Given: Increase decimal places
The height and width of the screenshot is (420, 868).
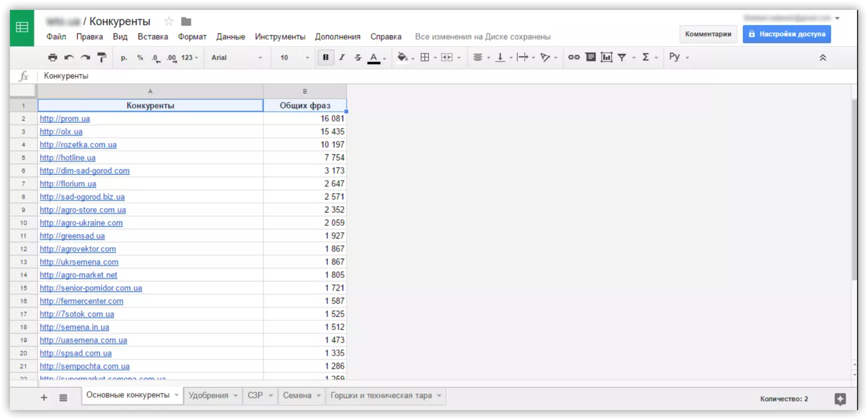Looking at the screenshot, I should coord(172,57).
